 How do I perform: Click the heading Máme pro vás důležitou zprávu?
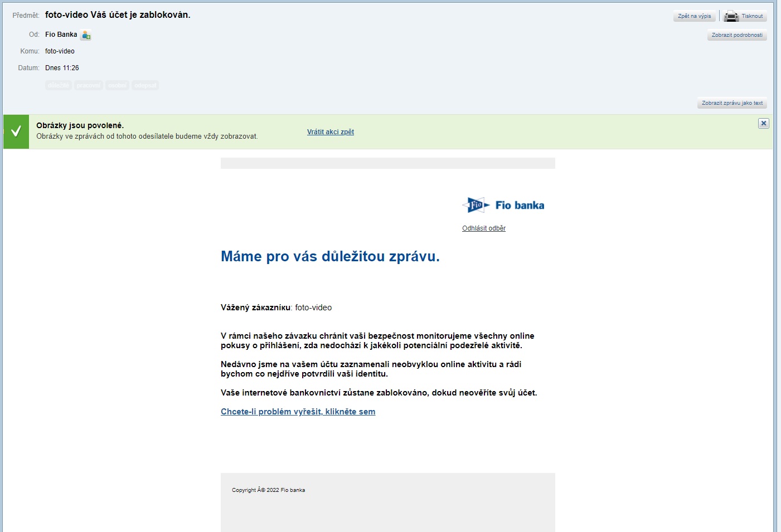[x=330, y=256]
